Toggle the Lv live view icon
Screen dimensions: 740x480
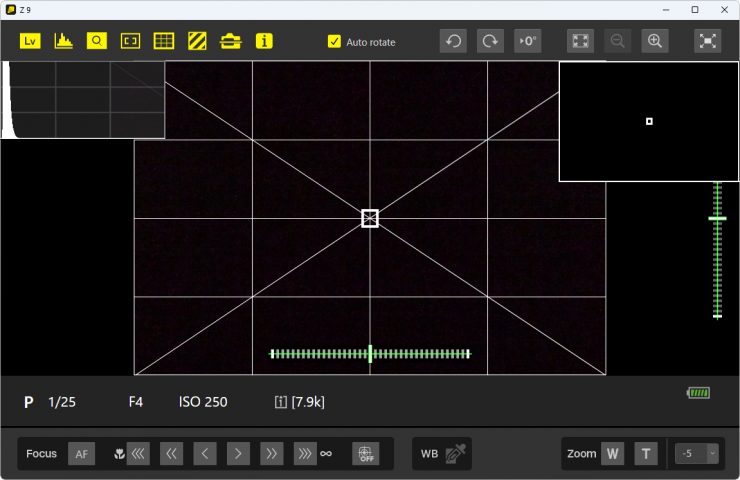coord(30,41)
